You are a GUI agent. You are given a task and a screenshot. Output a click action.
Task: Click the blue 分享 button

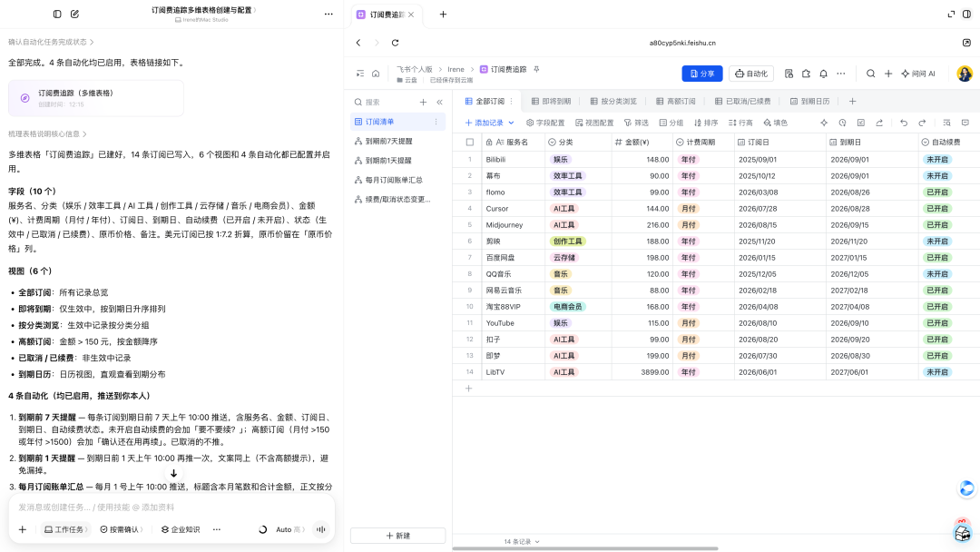coord(701,74)
